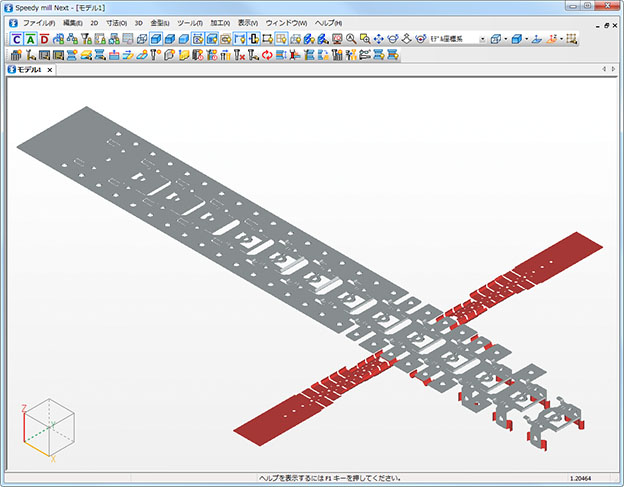The image size is (624, 487).
Task: Open the ヘルプ(H) menu
Action: click(x=327, y=22)
